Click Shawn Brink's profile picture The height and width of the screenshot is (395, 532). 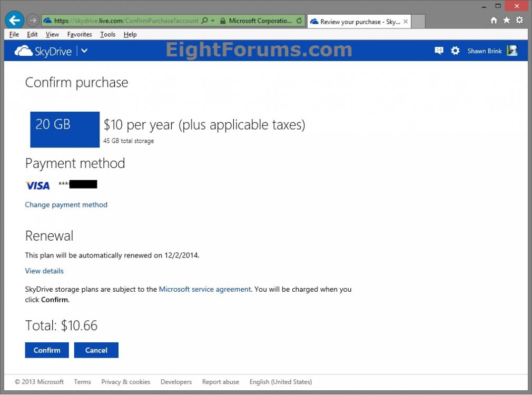click(x=511, y=51)
